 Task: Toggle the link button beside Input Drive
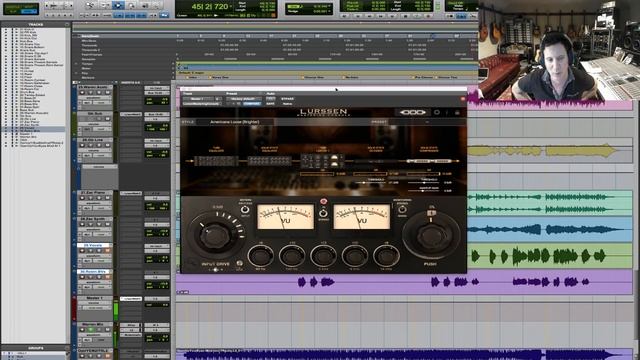pyautogui.click(x=240, y=263)
